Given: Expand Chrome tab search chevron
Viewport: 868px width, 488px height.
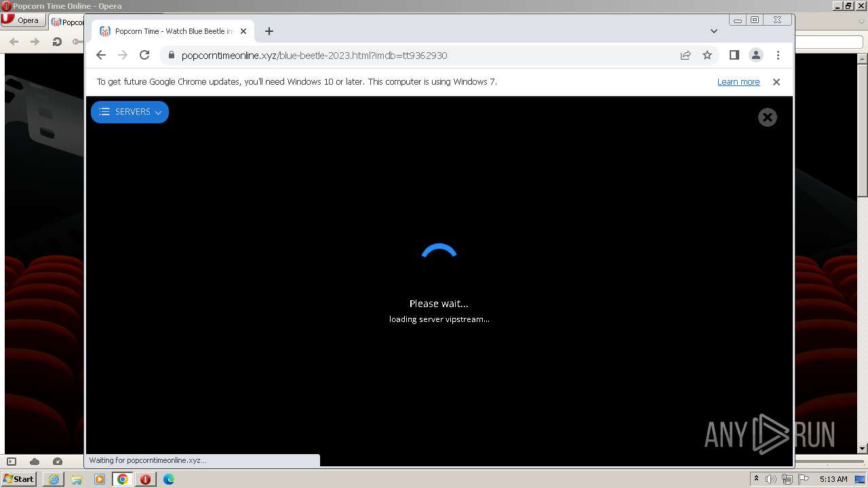Looking at the screenshot, I should click(x=713, y=31).
